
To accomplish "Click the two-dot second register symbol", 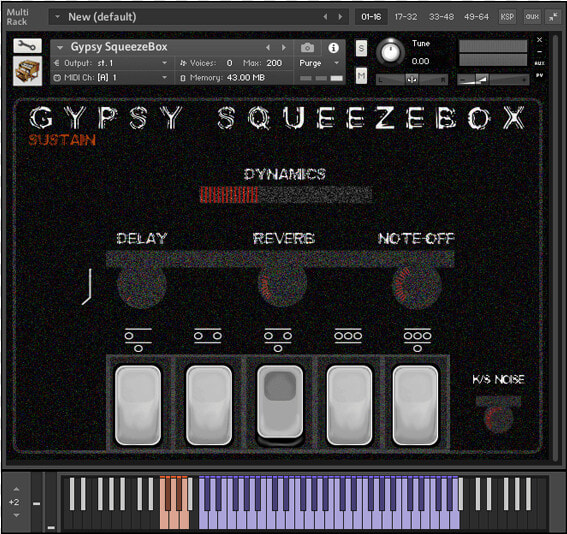I will (208, 336).
